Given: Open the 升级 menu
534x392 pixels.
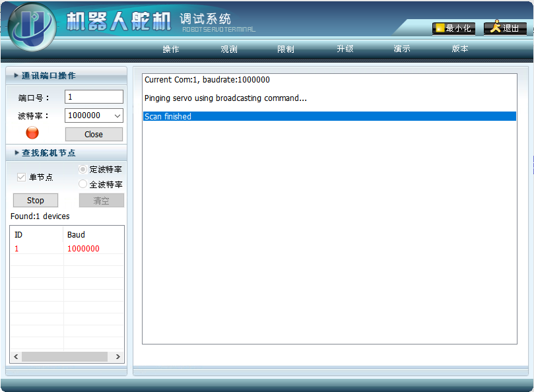Looking at the screenshot, I should (345, 49).
